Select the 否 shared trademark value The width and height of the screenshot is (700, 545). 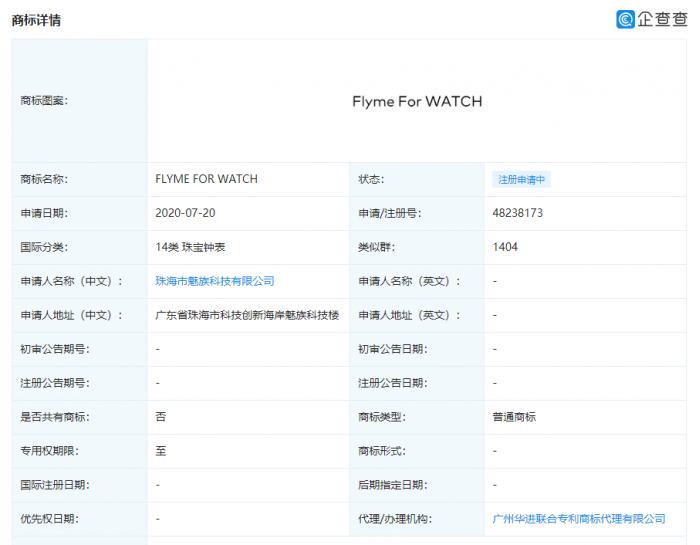point(161,417)
